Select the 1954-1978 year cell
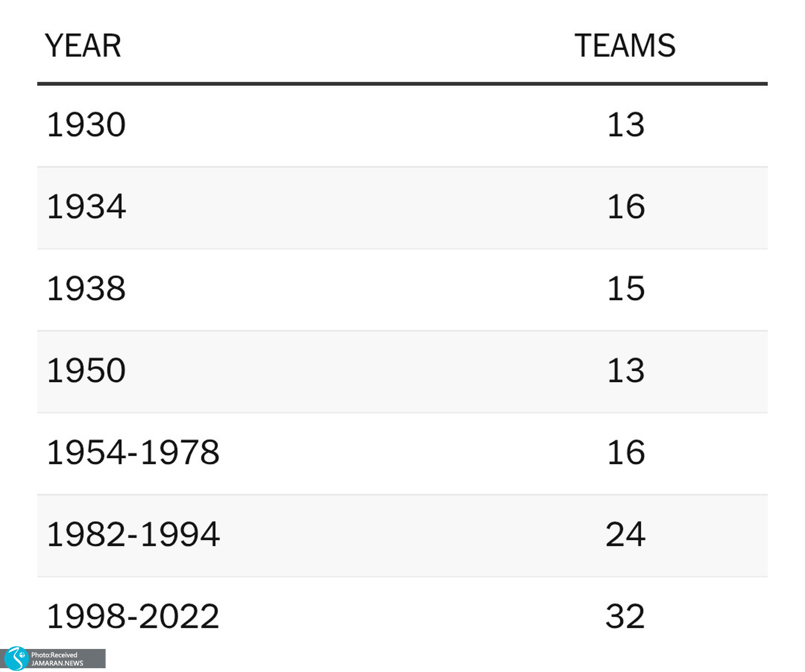This screenshot has width=805, height=672. tap(134, 453)
